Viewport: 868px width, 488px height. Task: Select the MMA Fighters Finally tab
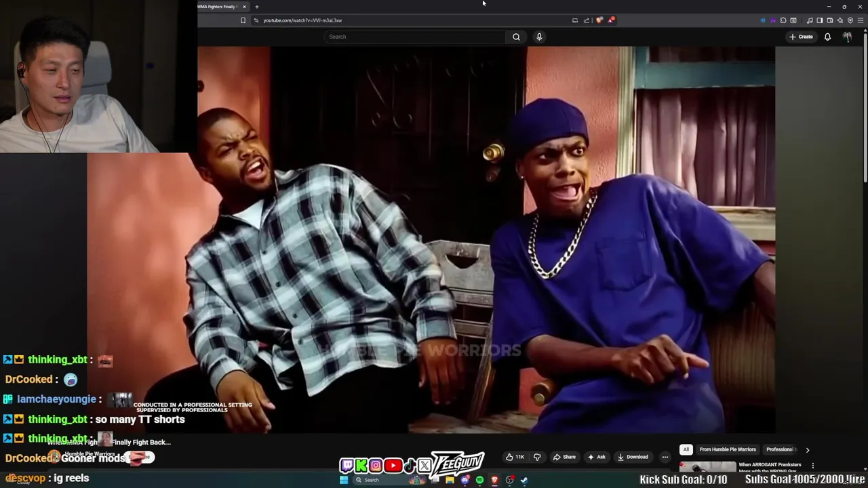(x=221, y=7)
